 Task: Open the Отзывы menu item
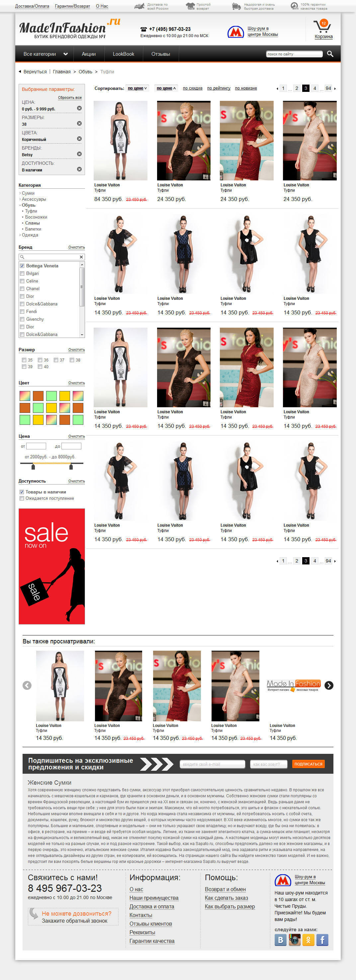[161, 54]
